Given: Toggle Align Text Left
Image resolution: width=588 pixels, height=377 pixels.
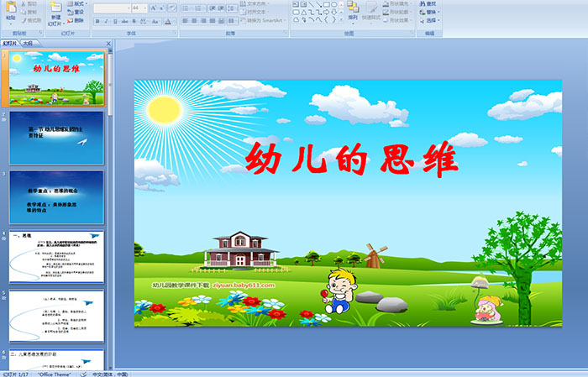Looking at the screenshot, I should click(186, 21).
